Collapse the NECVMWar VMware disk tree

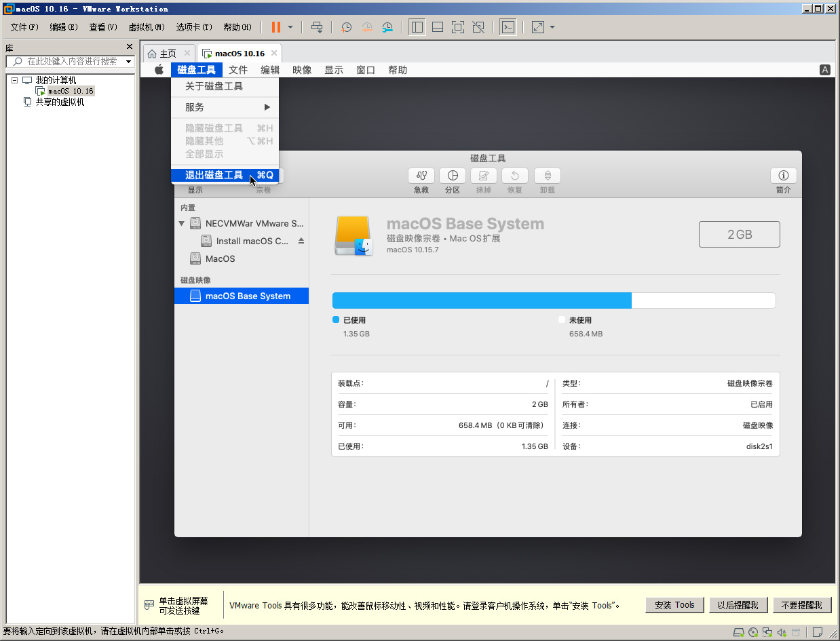(182, 223)
